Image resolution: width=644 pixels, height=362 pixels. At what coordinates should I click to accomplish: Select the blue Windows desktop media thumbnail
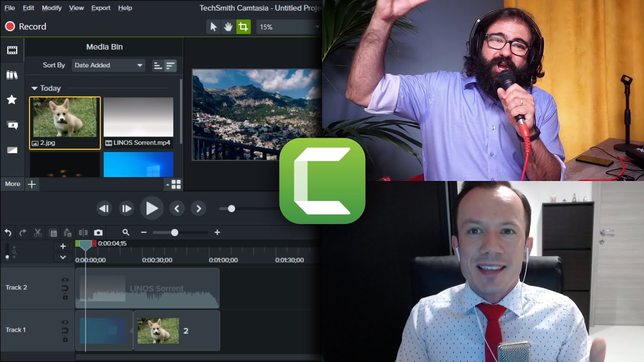click(138, 164)
